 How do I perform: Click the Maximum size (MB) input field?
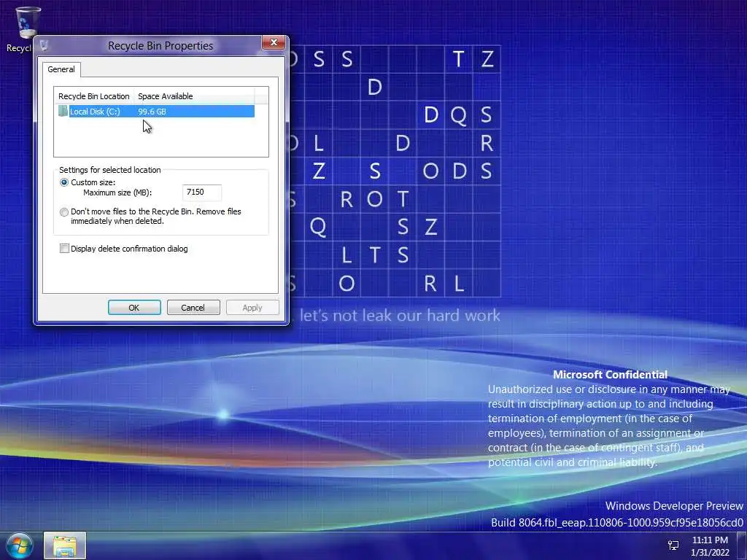(202, 192)
